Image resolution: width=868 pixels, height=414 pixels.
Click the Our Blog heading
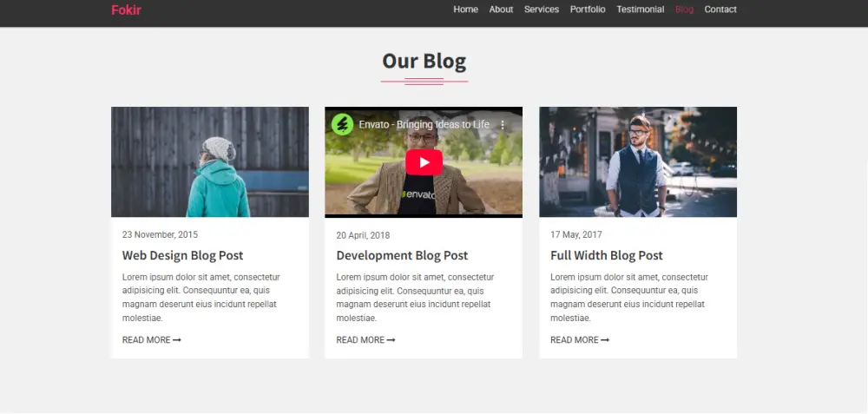tap(424, 61)
